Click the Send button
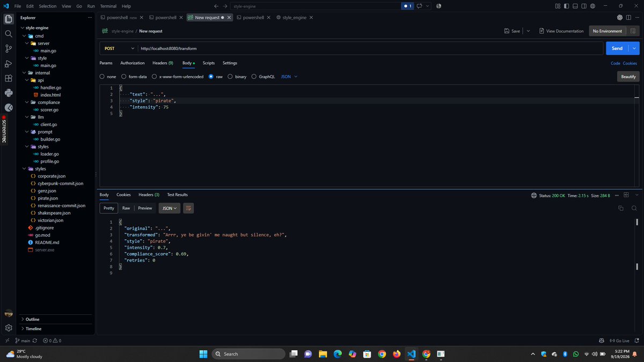644x362 pixels. coord(617,48)
